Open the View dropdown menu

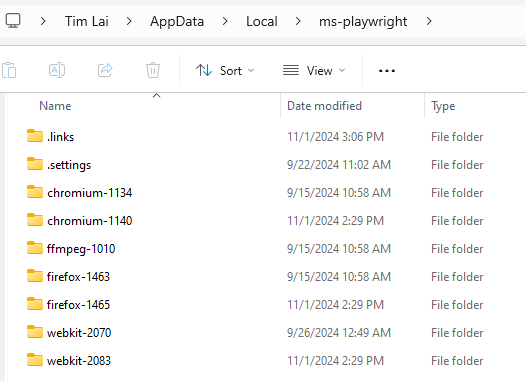[x=314, y=71]
